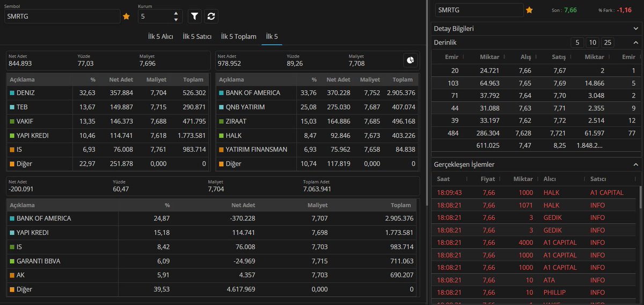Click the depth quantity 14.866
This screenshot has width=644, height=305.
pyautogui.click(x=594, y=83)
